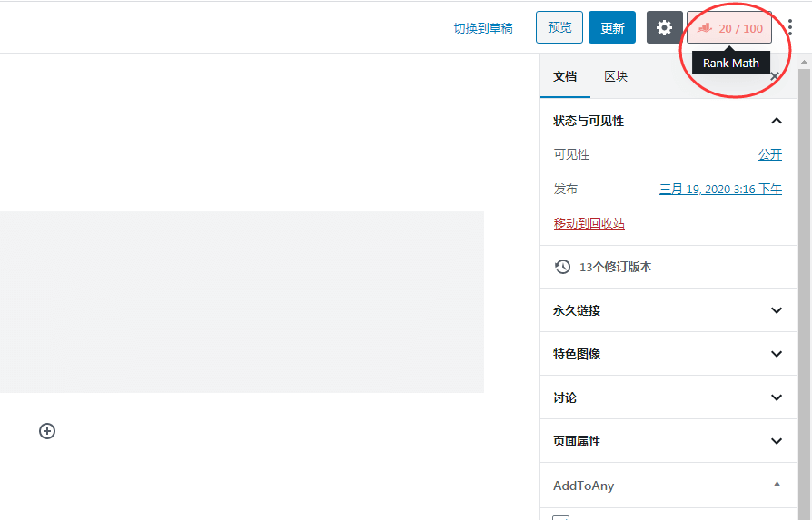Switch to the 文档 tab
812x520 pixels.
click(x=565, y=77)
